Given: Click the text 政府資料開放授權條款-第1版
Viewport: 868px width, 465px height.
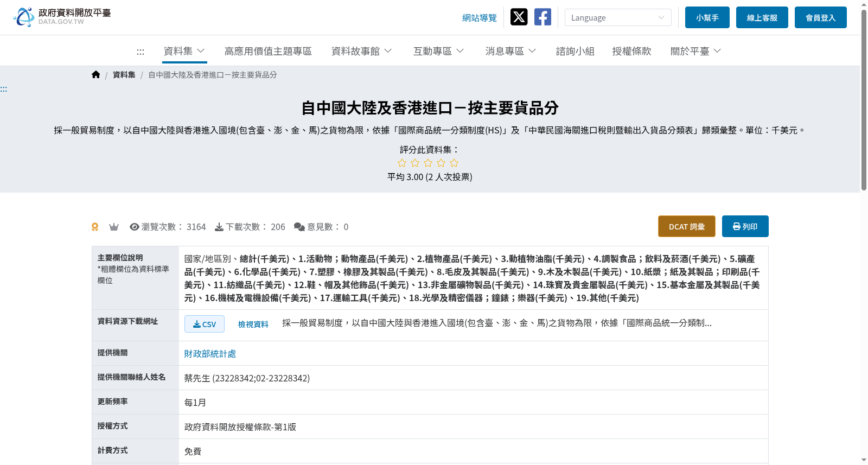Looking at the screenshot, I should (x=240, y=427).
